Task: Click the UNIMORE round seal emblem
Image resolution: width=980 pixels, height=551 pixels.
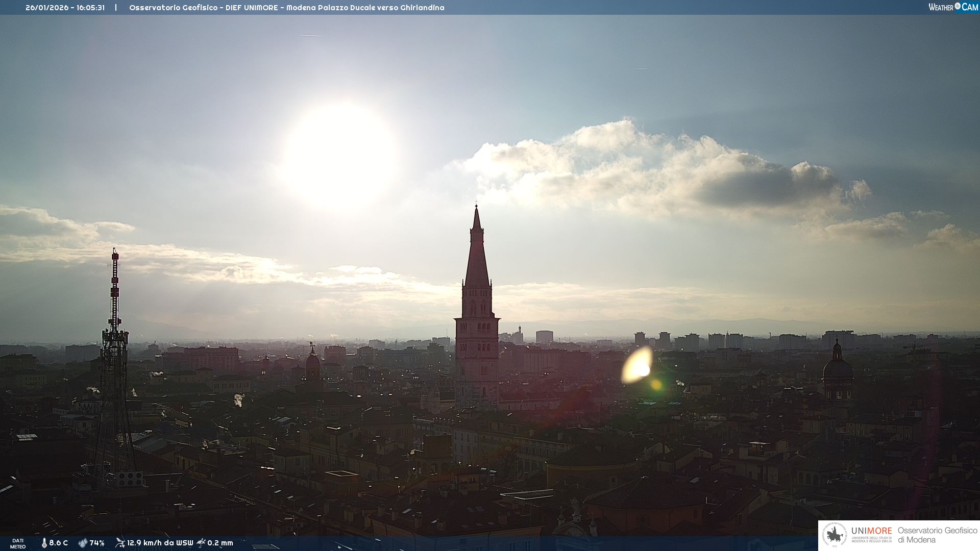Action: click(835, 535)
